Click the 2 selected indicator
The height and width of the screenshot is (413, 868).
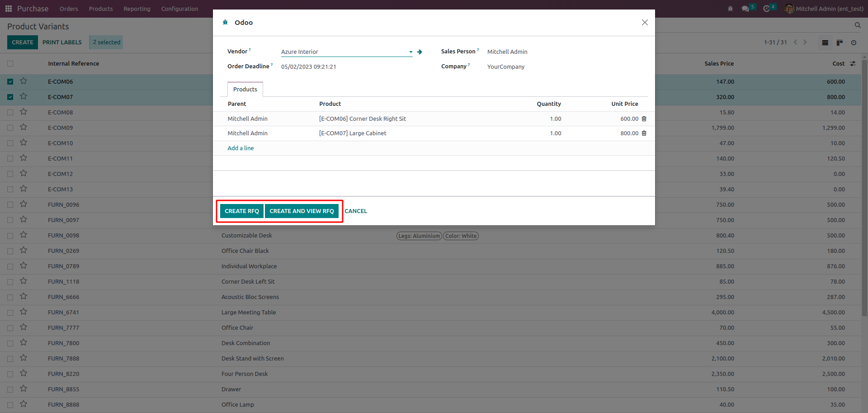[106, 42]
